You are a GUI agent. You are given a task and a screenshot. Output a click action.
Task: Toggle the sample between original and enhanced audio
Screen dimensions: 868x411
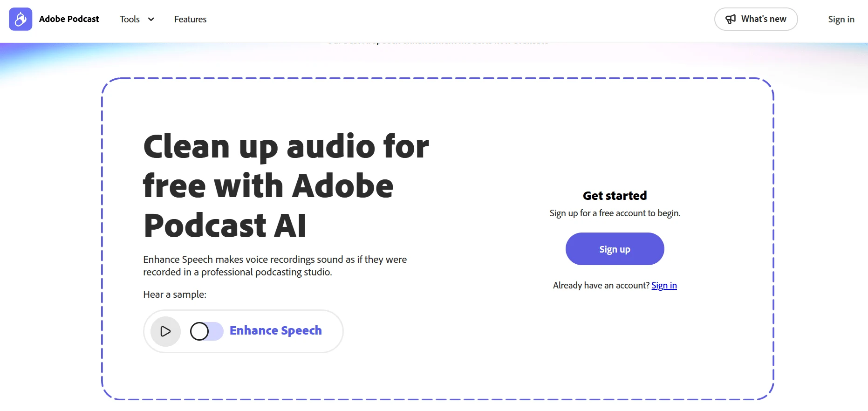click(205, 331)
